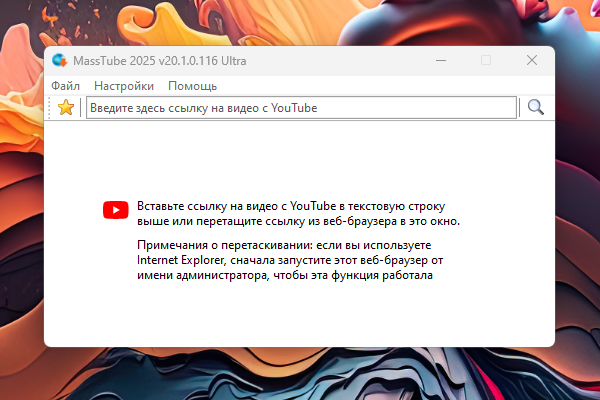This screenshot has height=400, width=600.
Task: Click the yellow star favorites icon
Action: pos(66,108)
